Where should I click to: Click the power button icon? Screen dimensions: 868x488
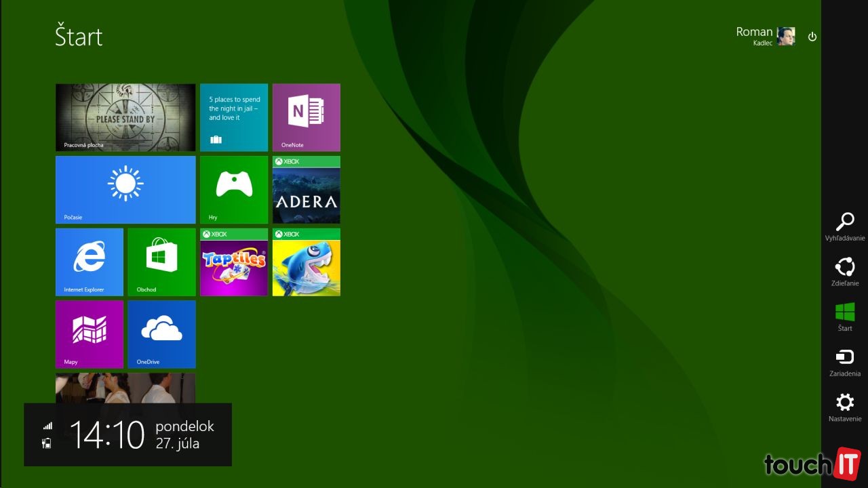coord(812,37)
